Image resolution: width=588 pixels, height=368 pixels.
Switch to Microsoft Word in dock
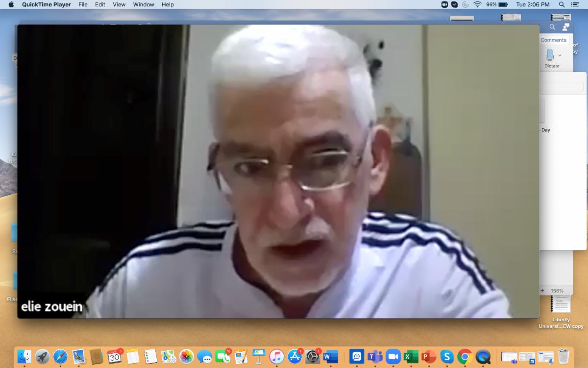tap(331, 357)
